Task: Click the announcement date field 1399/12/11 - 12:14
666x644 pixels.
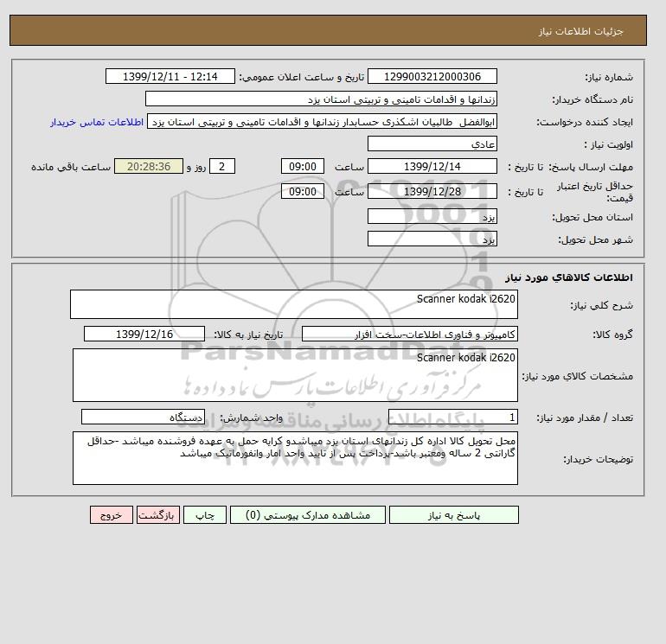Action: pyautogui.click(x=170, y=76)
